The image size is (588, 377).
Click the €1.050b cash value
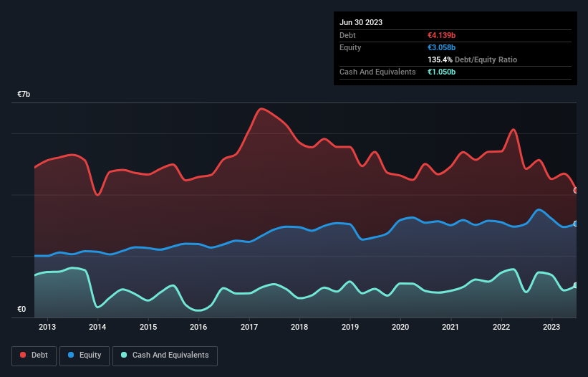441,72
